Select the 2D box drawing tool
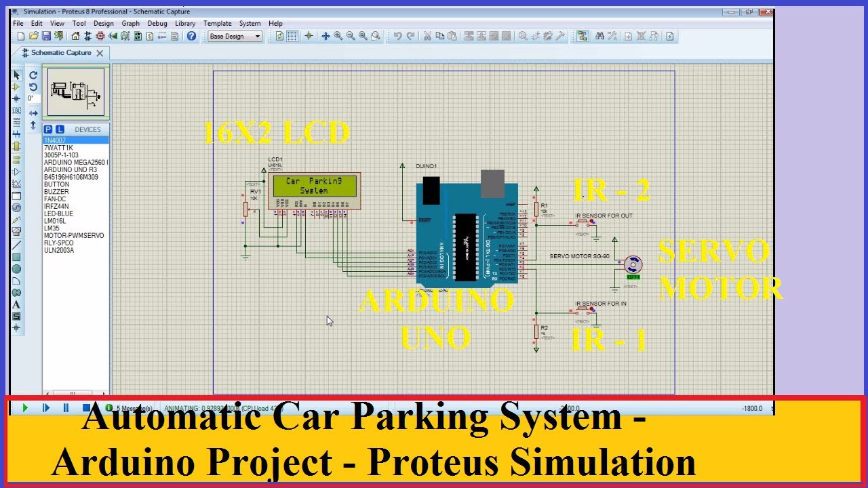 point(17,257)
